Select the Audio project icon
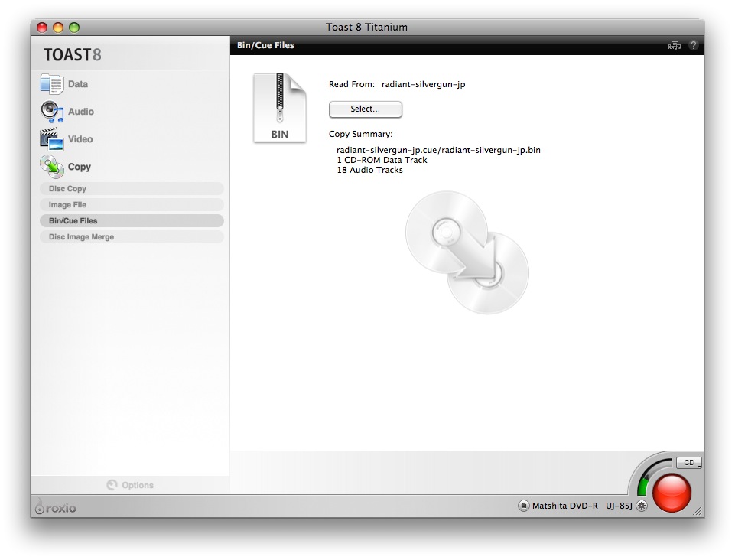735x560 pixels. click(x=51, y=112)
